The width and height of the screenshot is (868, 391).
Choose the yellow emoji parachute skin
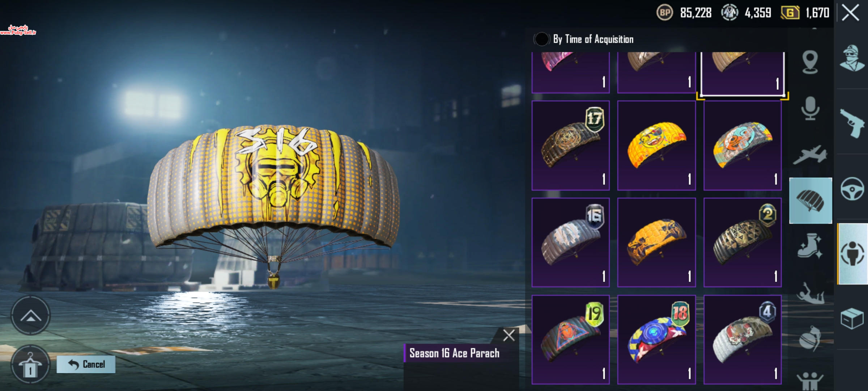click(656, 145)
